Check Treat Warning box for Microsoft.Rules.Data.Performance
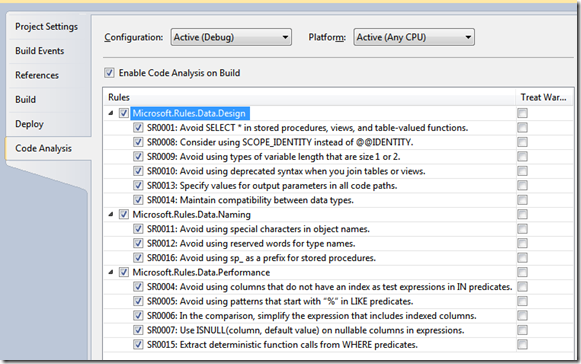Image resolution: width=581 pixels, height=364 pixels. click(522, 272)
